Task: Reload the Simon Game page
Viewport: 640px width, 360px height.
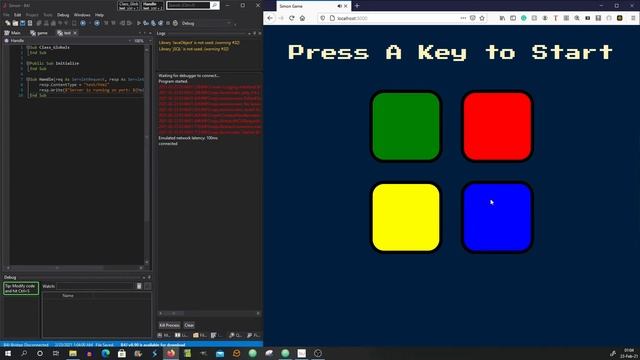Action: (291, 18)
